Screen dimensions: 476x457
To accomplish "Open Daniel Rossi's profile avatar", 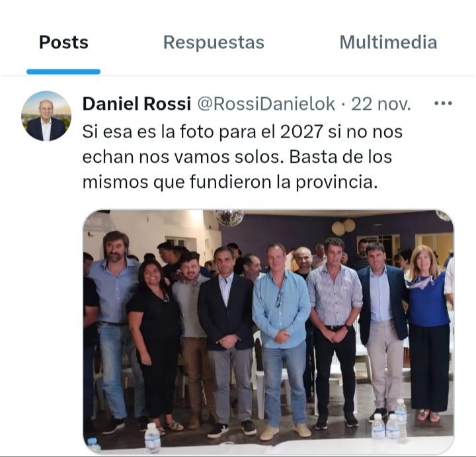I will [46, 116].
